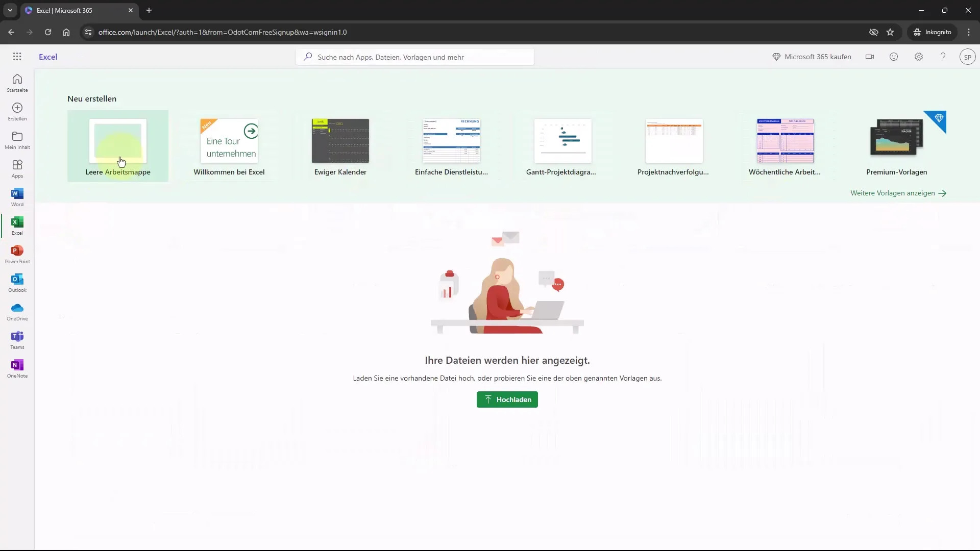
Task: Open the settings gear in header
Action: (919, 57)
